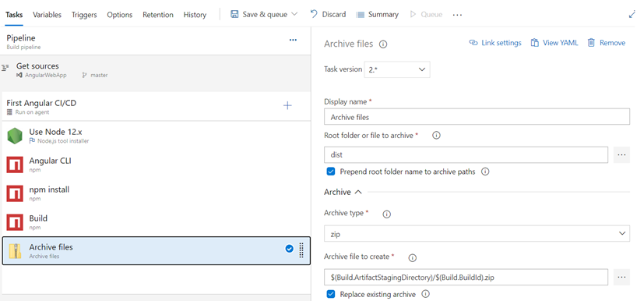Click the Remove trash can icon
The width and height of the screenshot is (644, 301).
tap(591, 43)
